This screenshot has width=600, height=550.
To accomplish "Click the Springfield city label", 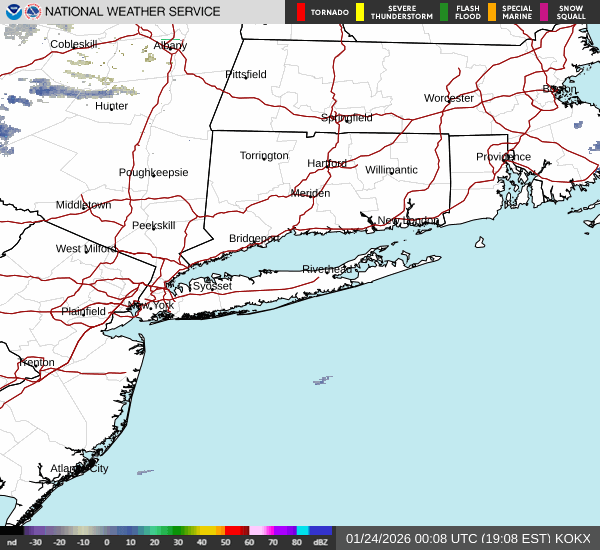I will [347, 118].
